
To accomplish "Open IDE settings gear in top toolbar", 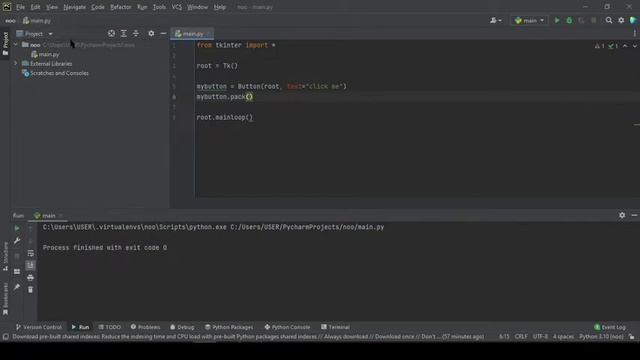I will pyautogui.click(x=621, y=20).
